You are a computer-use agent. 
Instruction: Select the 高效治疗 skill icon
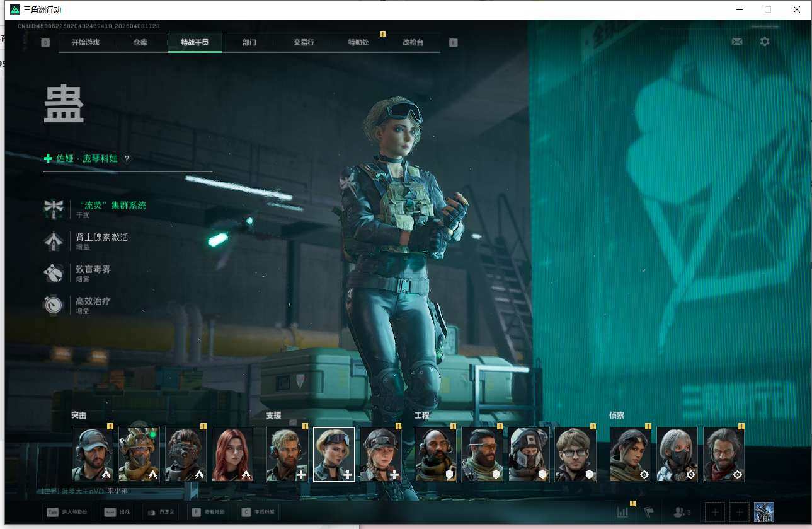pyautogui.click(x=53, y=305)
